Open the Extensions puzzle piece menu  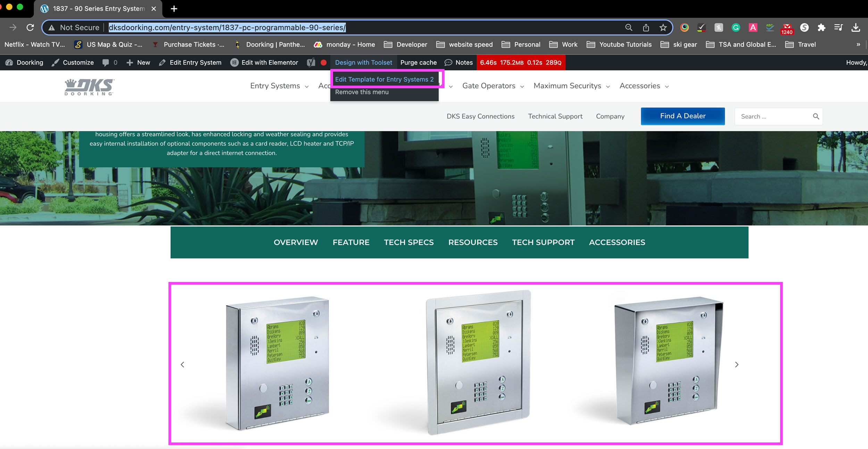821,27
